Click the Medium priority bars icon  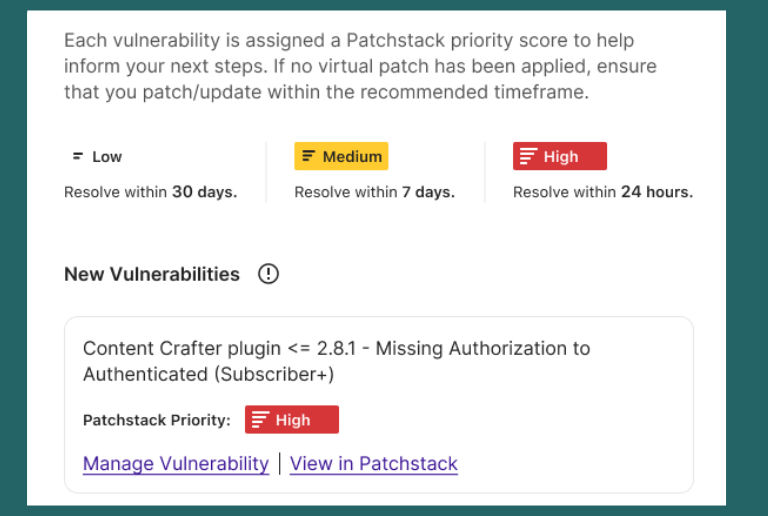click(308, 157)
